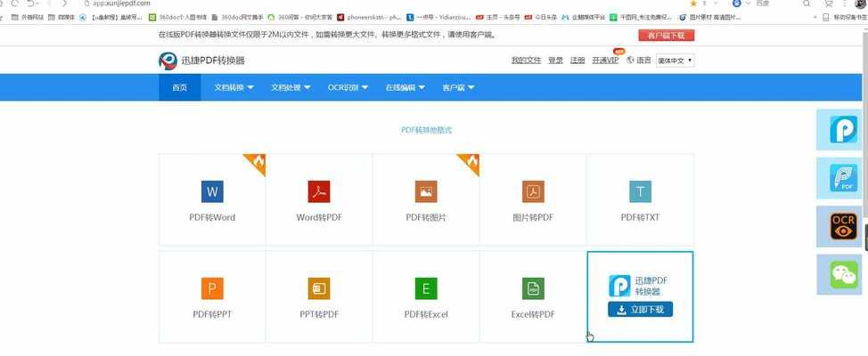Viewport: 868px width, 356px height.
Task: Expand the 在线编辑 dropdown menu
Action: (x=405, y=87)
